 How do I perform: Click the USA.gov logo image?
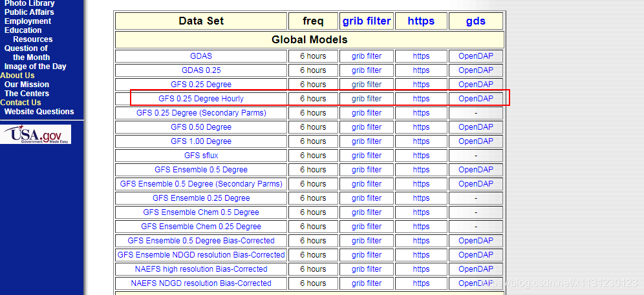36,134
